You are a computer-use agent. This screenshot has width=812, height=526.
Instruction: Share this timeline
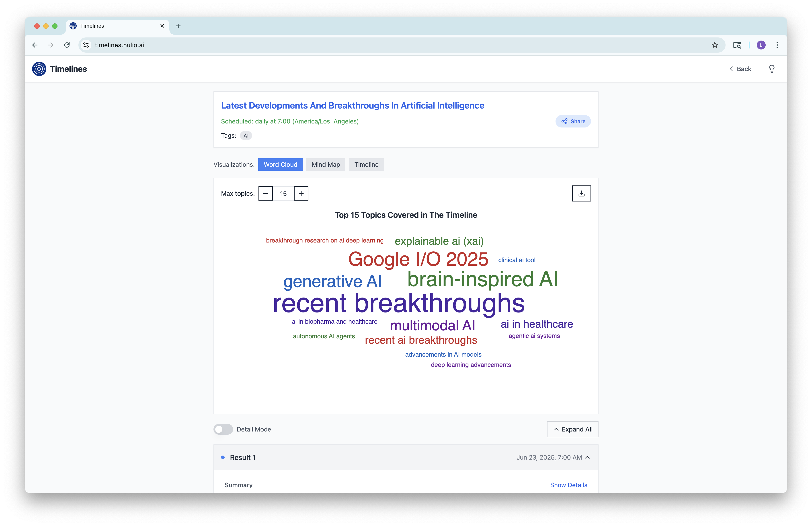click(x=573, y=121)
